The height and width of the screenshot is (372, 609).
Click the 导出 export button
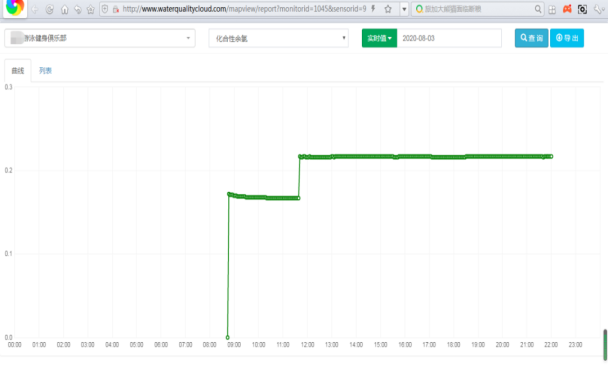(567, 38)
